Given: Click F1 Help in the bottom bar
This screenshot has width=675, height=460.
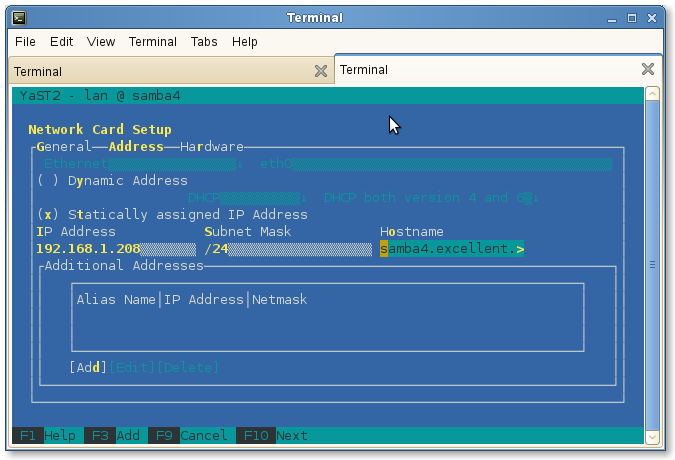Looking at the screenshot, I should click(x=44, y=435).
